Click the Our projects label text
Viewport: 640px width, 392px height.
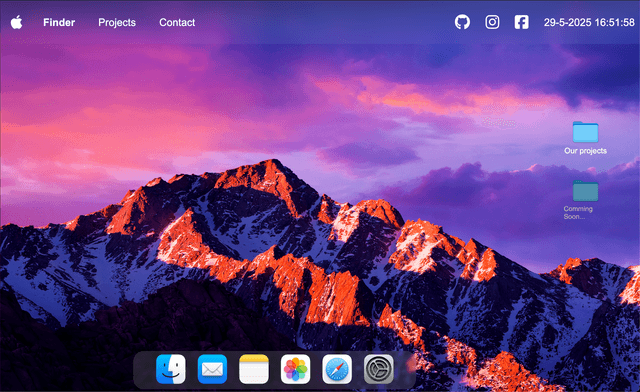[585, 151]
